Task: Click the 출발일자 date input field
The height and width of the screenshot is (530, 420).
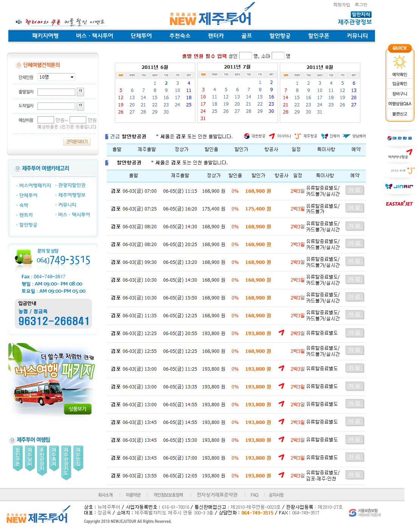Action: point(56,92)
